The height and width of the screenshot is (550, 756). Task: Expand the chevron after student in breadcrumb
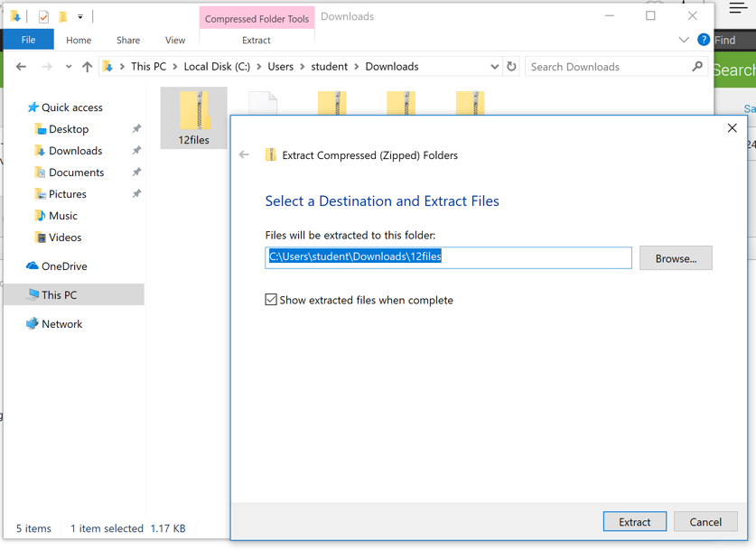(357, 67)
